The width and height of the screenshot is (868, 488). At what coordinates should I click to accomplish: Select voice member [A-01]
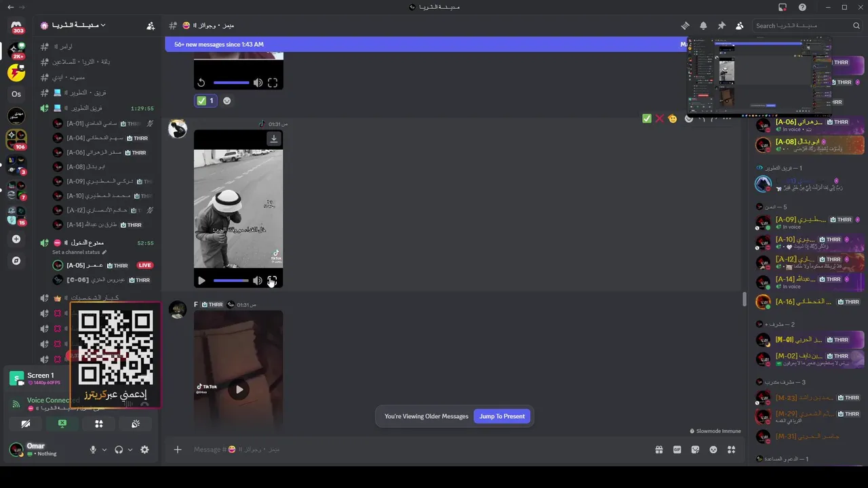(103, 123)
